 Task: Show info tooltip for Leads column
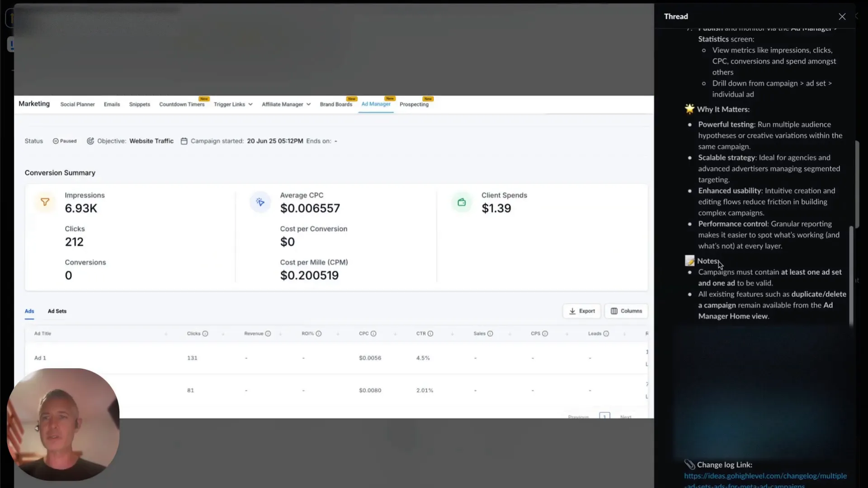[606, 333]
